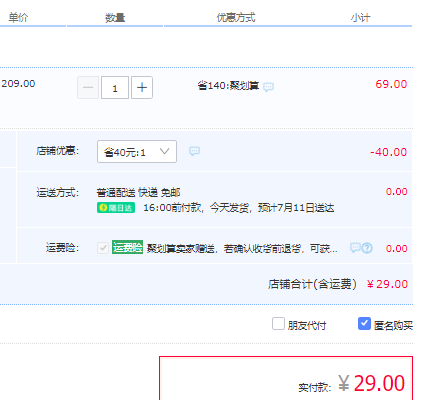Click the comment bubble icon in 运费险 row
The height and width of the screenshot is (400, 421).
pyautogui.click(x=355, y=248)
